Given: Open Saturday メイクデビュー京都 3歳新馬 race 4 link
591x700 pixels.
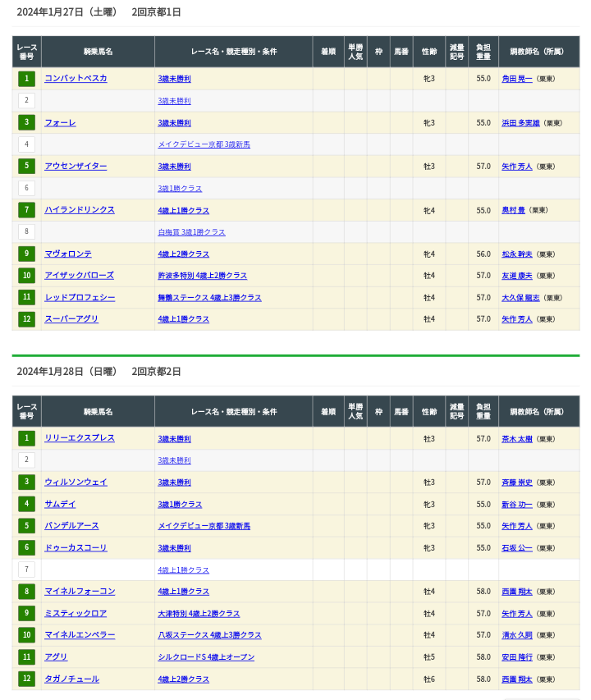Looking at the screenshot, I should pos(204,144).
